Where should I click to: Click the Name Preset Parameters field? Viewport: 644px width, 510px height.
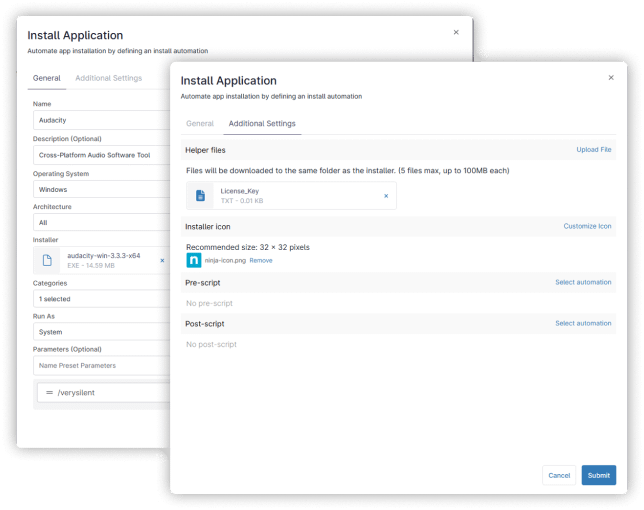point(101,365)
